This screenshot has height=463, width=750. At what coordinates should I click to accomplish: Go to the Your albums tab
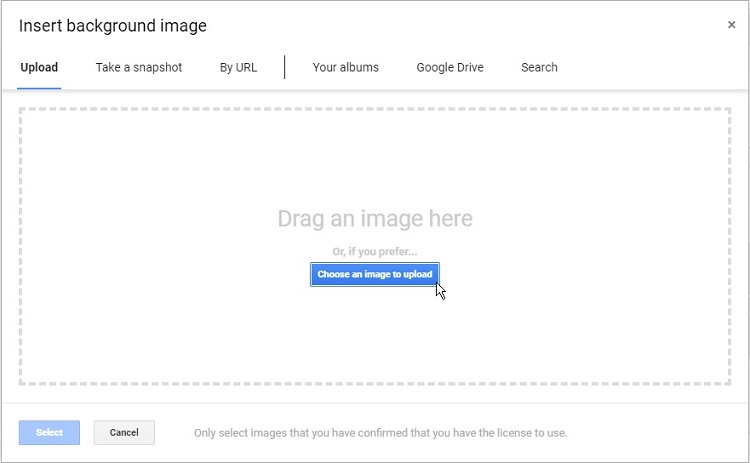coord(345,67)
